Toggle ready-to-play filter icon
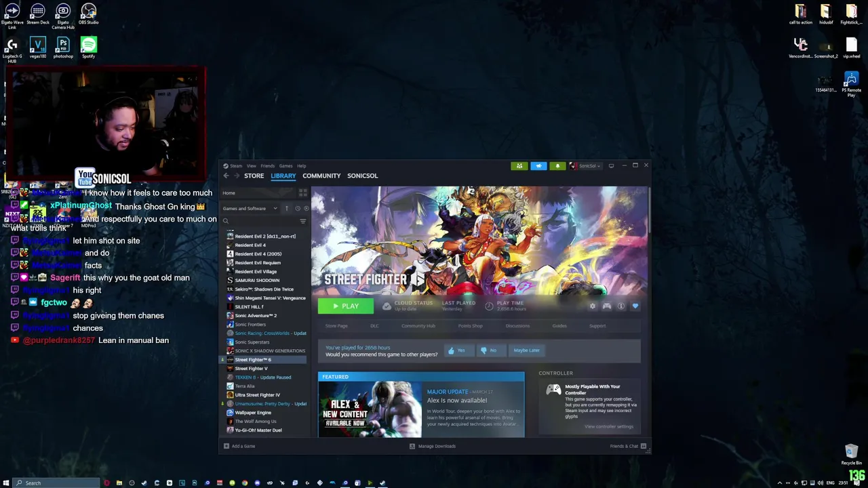This screenshot has height=488, width=868. (x=306, y=208)
